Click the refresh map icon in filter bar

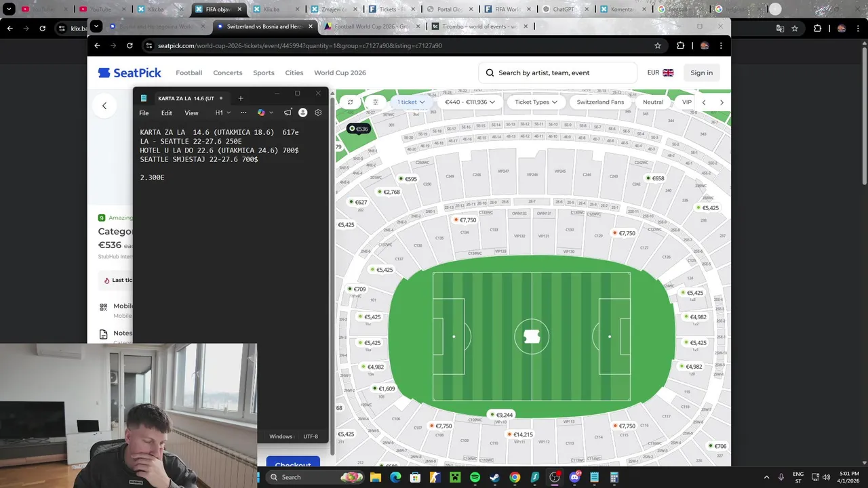350,102
